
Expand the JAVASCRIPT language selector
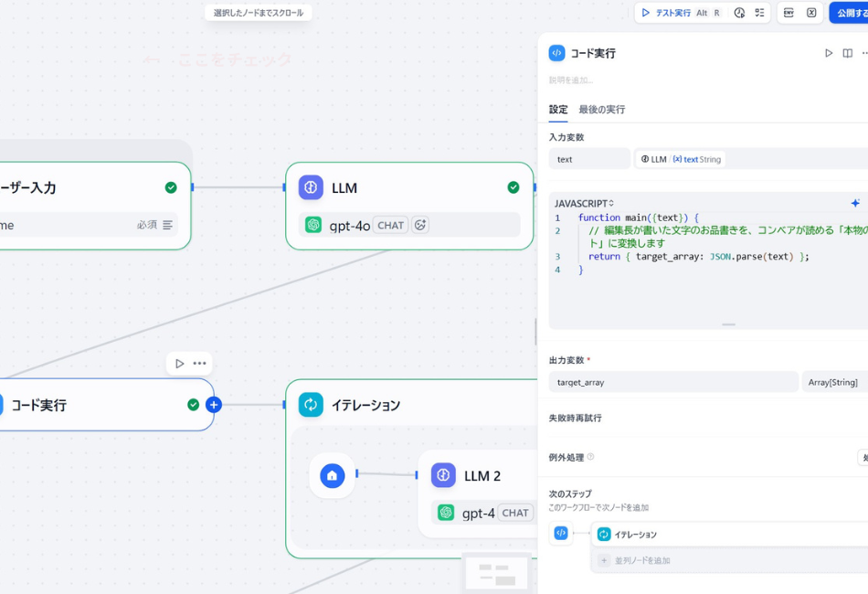pos(585,203)
